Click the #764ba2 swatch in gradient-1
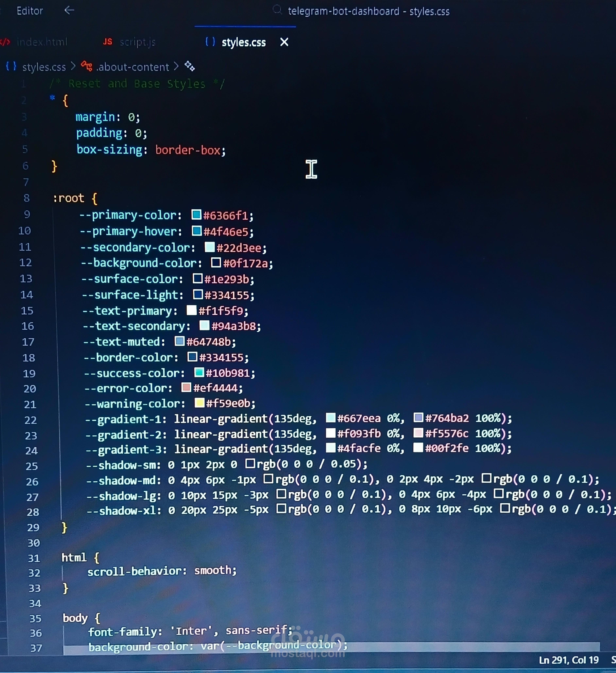Image resolution: width=616 pixels, height=673 pixels. tap(419, 418)
